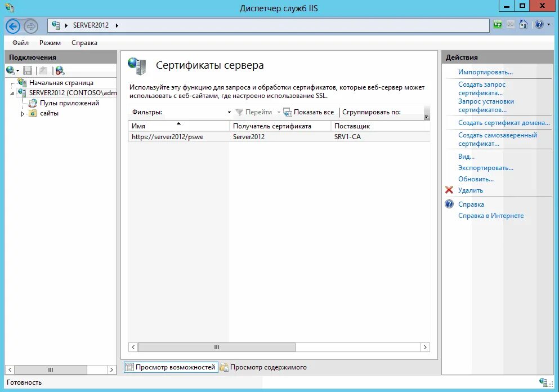Click Экспортировать... action link
Viewport: 559px width, 392px height.
click(x=486, y=168)
